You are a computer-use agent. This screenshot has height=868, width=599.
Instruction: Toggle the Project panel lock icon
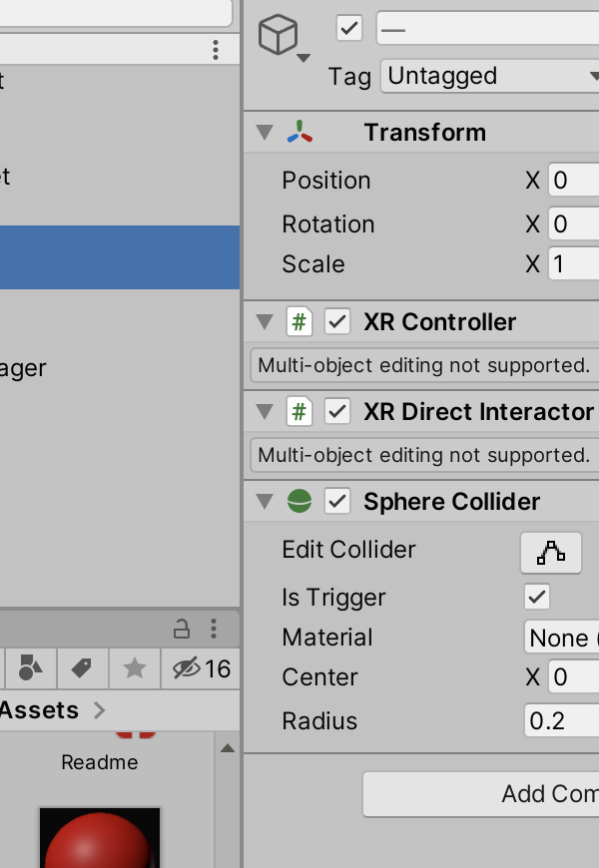(x=182, y=629)
